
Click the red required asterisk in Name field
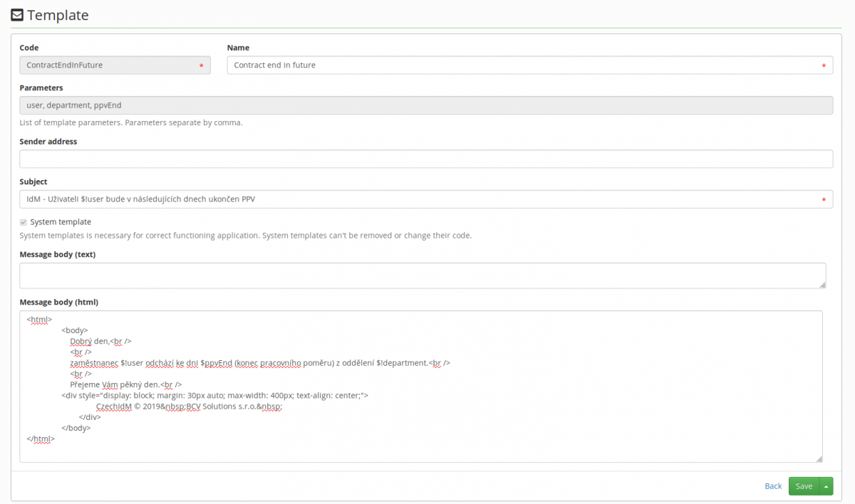[824, 66]
